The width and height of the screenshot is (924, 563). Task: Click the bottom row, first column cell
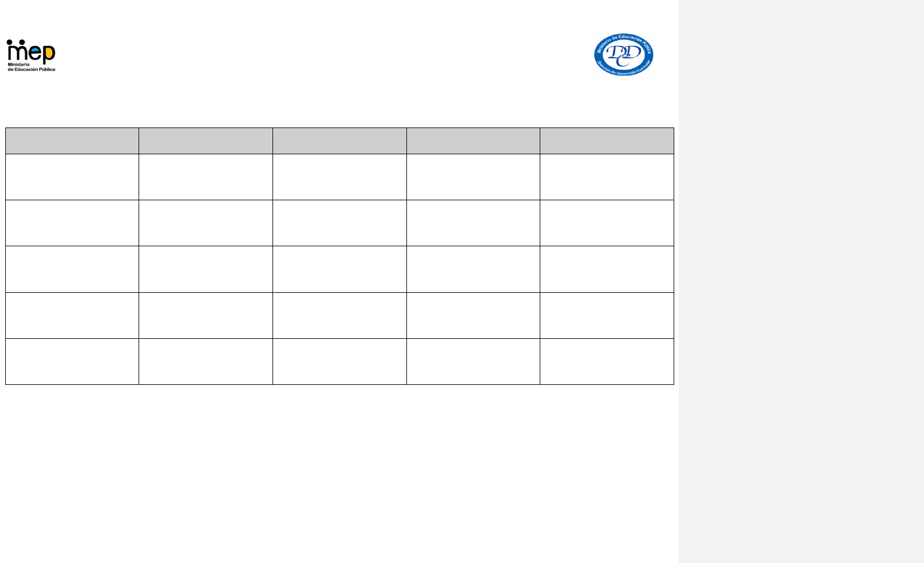click(x=72, y=362)
